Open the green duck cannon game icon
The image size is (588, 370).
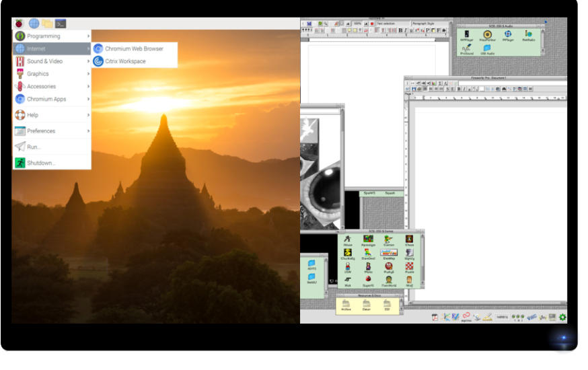coord(388,240)
